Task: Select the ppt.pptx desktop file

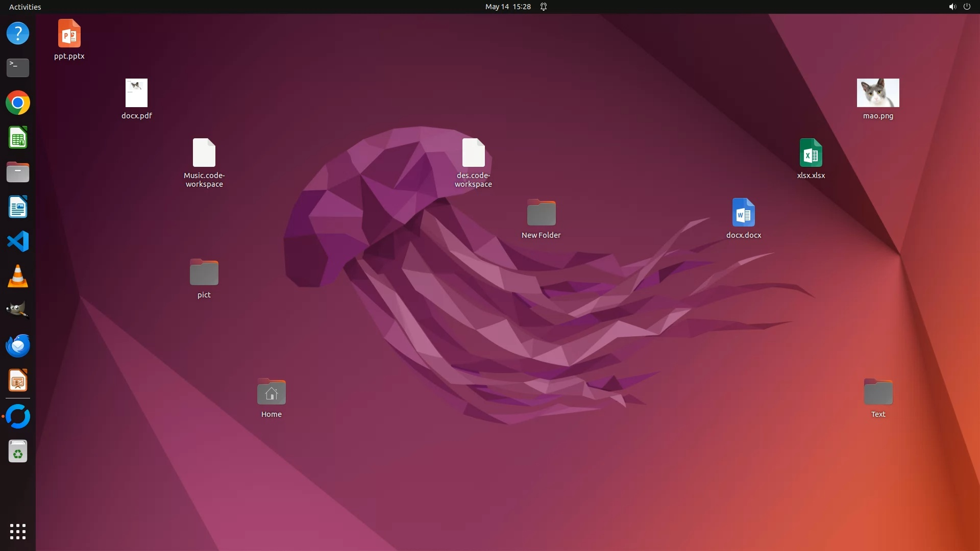Action: tap(69, 34)
